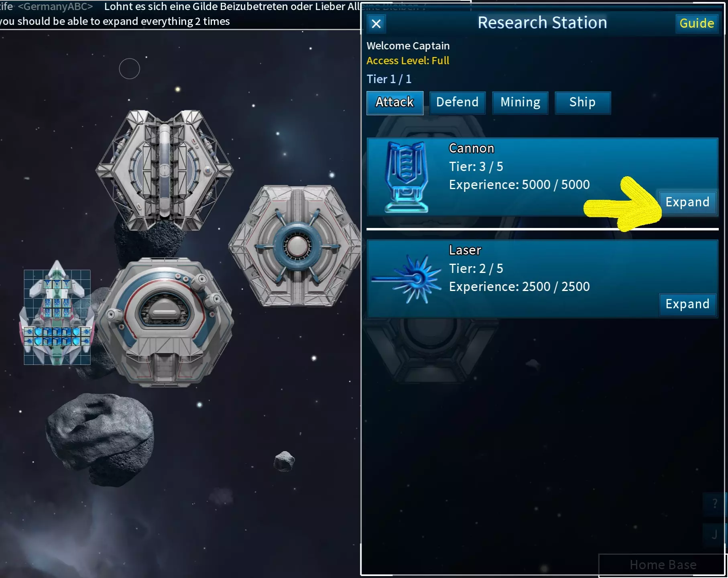This screenshot has height=578, width=728.
Task: Click the dome-shaped station with red ring
Action: pyautogui.click(x=165, y=322)
